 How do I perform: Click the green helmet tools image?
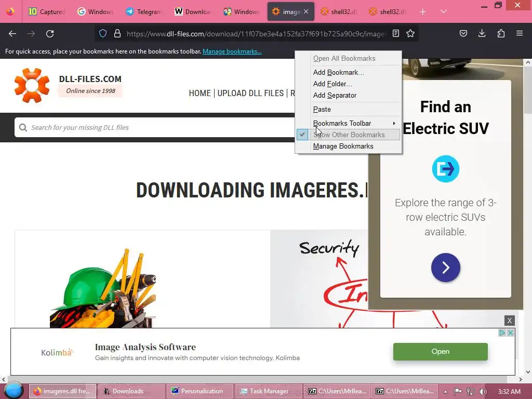(x=103, y=288)
